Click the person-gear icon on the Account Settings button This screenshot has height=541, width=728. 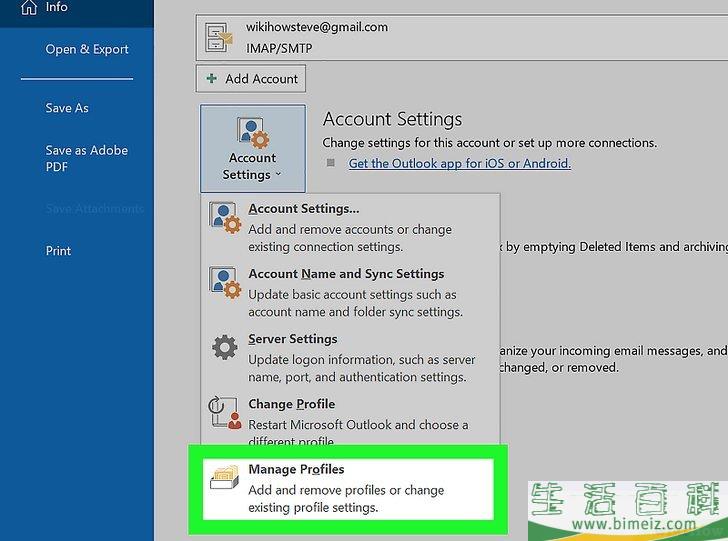click(x=253, y=132)
